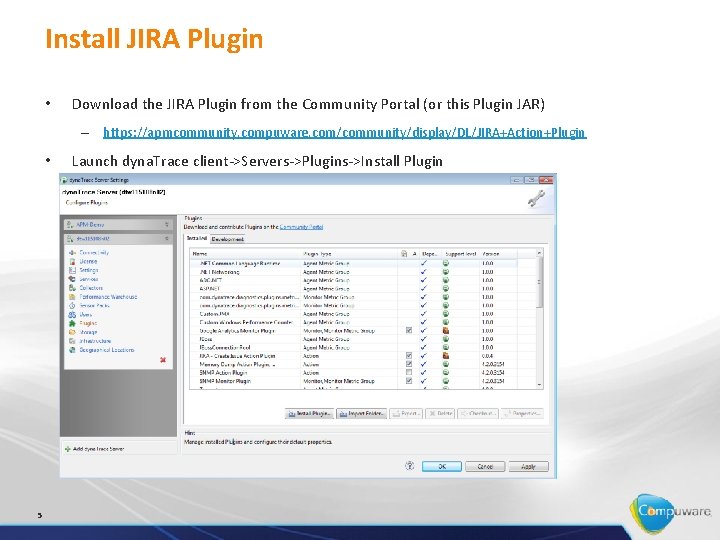Viewport: 720px width, 540px height.
Task: Select the Plugins section in sidebar
Action: [x=88, y=323]
